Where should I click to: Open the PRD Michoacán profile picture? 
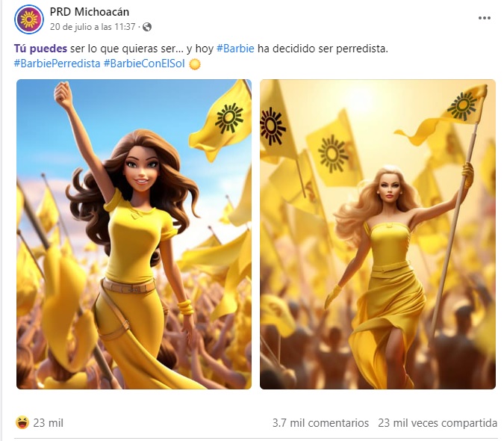[29, 19]
